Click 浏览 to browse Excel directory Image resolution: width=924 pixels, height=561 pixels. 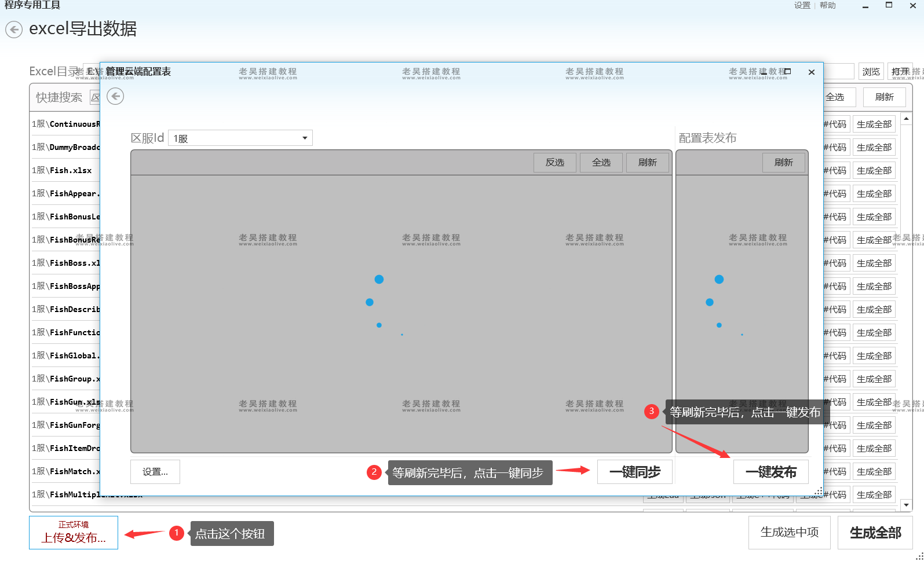(871, 72)
